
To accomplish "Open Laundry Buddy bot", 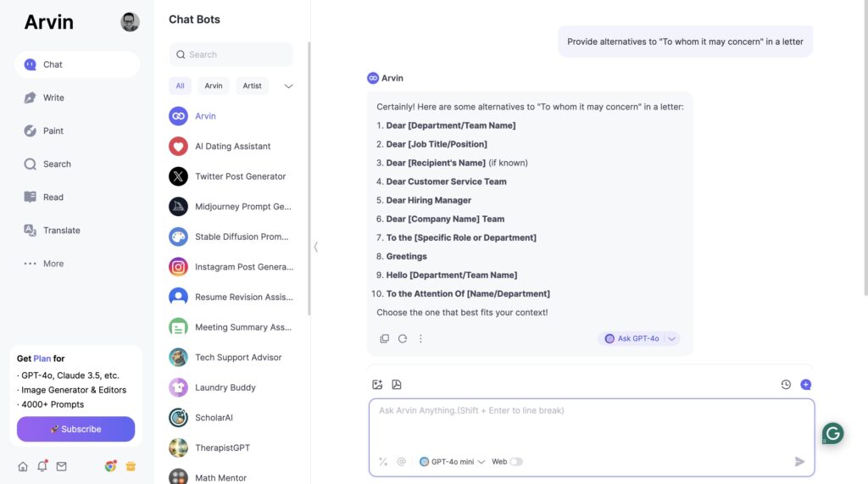I will pyautogui.click(x=231, y=387).
